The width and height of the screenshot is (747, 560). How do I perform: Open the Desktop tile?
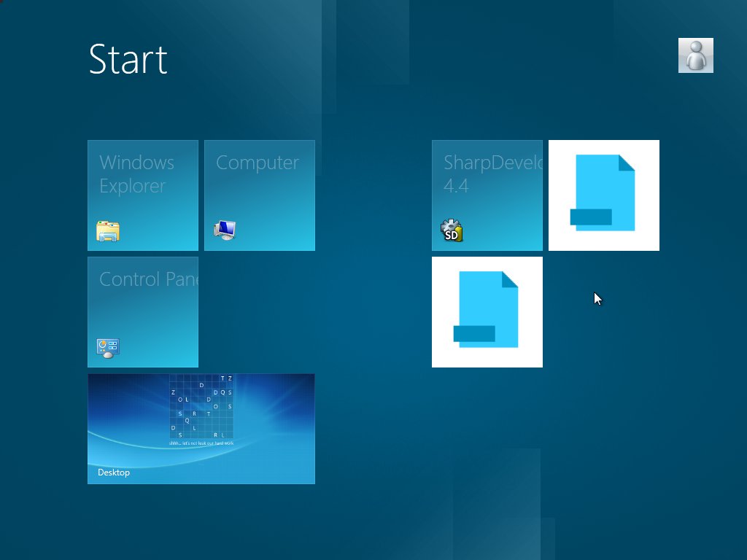click(201, 429)
